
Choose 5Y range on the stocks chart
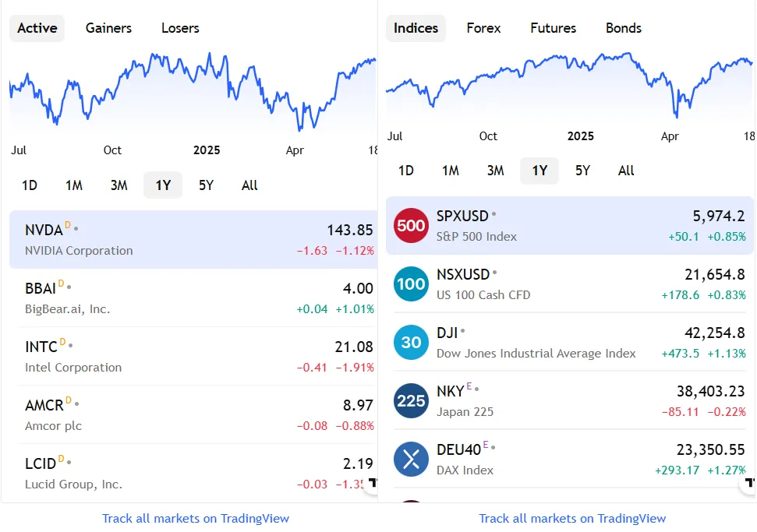[206, 185]
